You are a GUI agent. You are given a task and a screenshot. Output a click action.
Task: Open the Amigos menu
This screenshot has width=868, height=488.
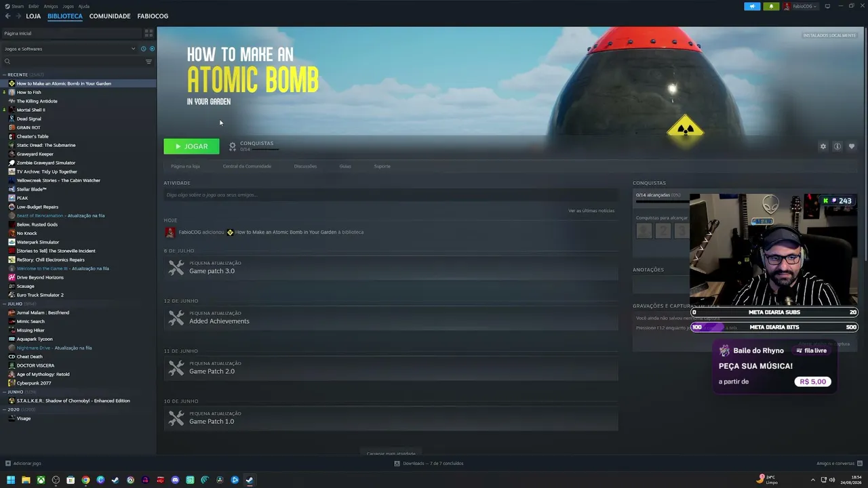click(51, 6)
